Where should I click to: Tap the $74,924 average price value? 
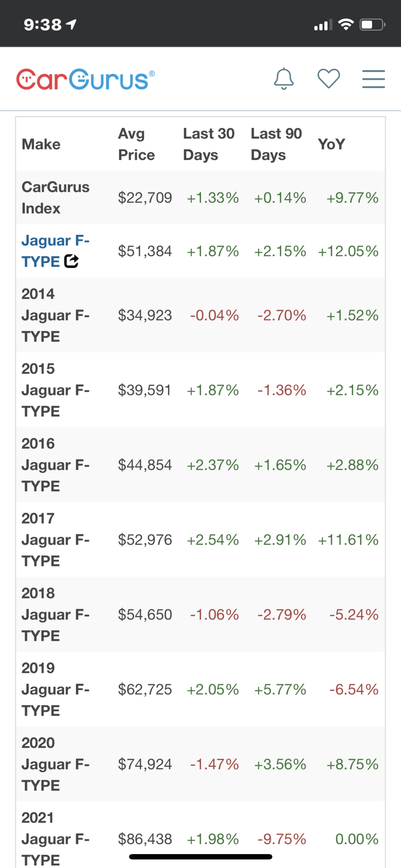145,764
